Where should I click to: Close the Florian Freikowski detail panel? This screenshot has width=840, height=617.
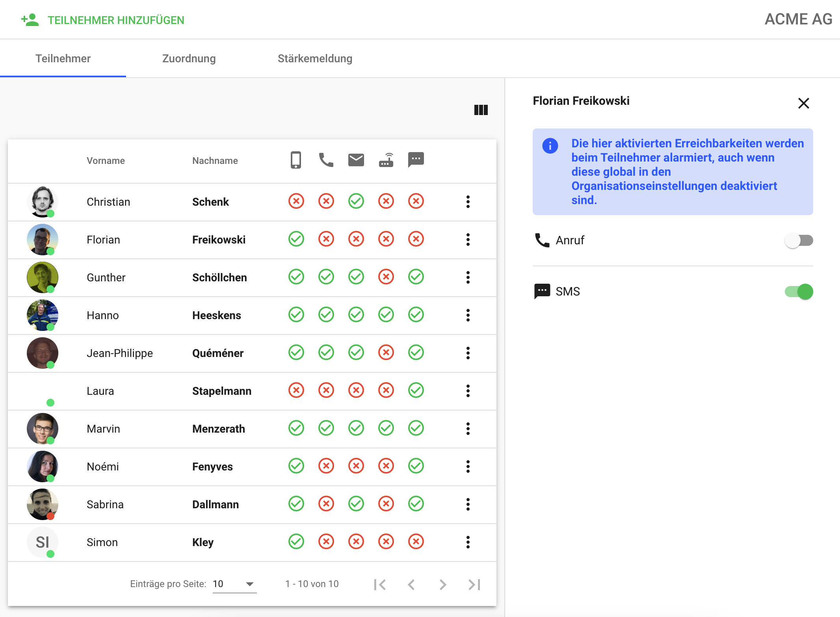pyautogui.click(x=803, y=103)
